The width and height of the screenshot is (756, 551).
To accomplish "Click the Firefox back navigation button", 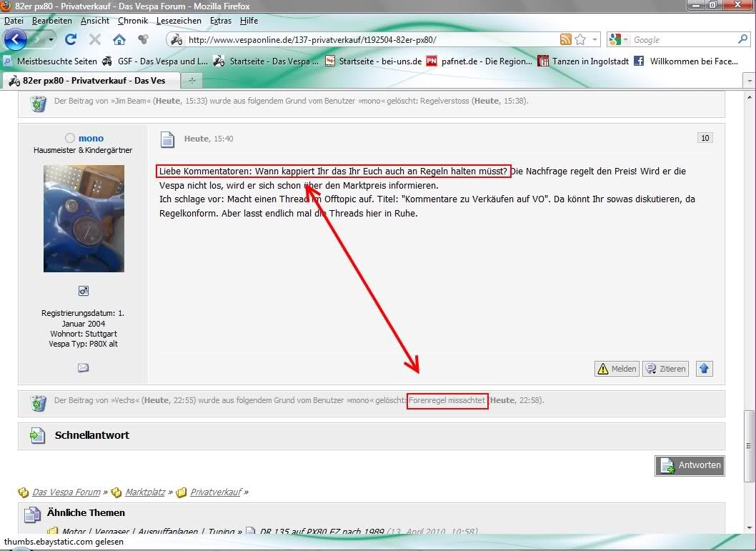I will point(16,39).
